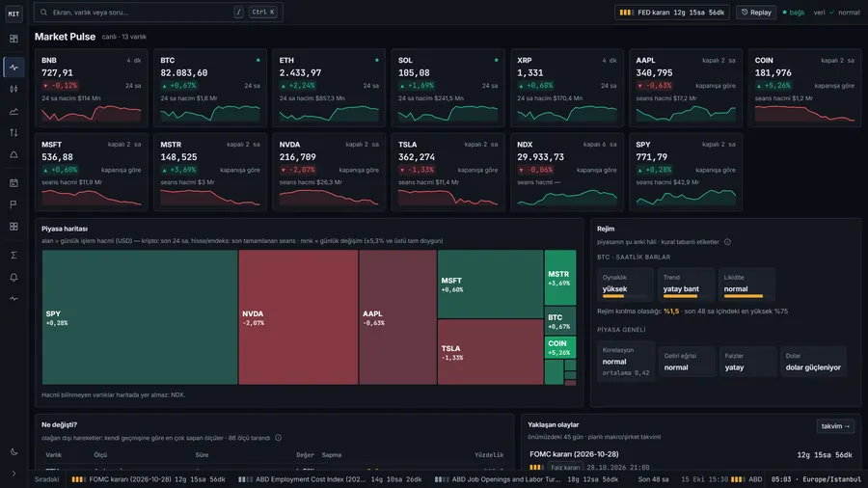
Task: Open the line chart sidebar icon
Action: [14, 111]
